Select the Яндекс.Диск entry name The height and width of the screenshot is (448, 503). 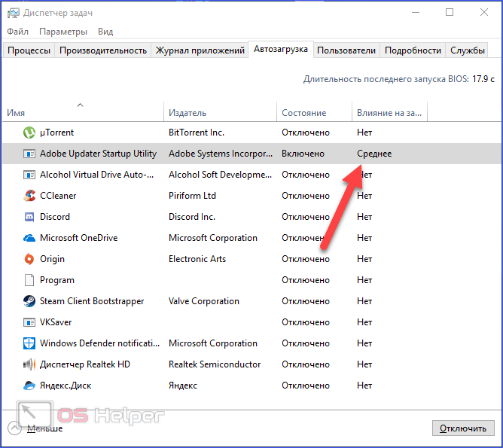[x=66, y=386]
